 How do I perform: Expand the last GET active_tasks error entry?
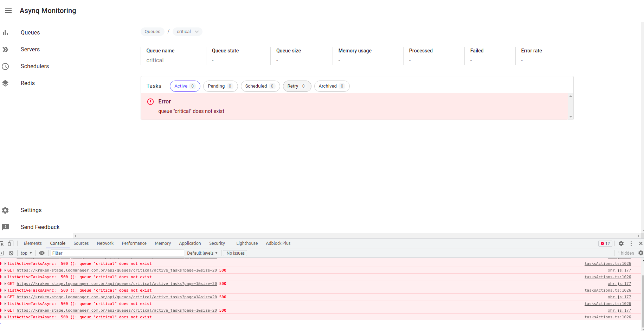click(5, 311)
